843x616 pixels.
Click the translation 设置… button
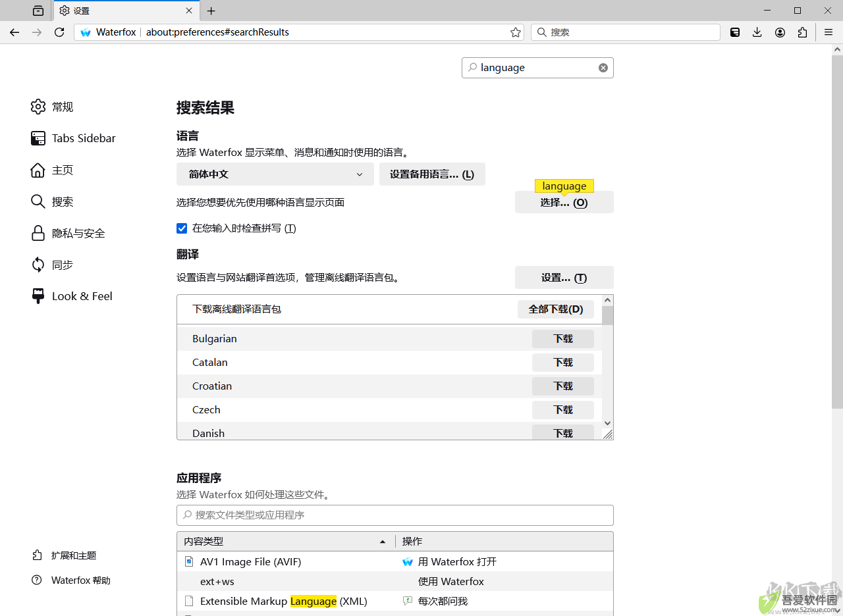(564, 278)
